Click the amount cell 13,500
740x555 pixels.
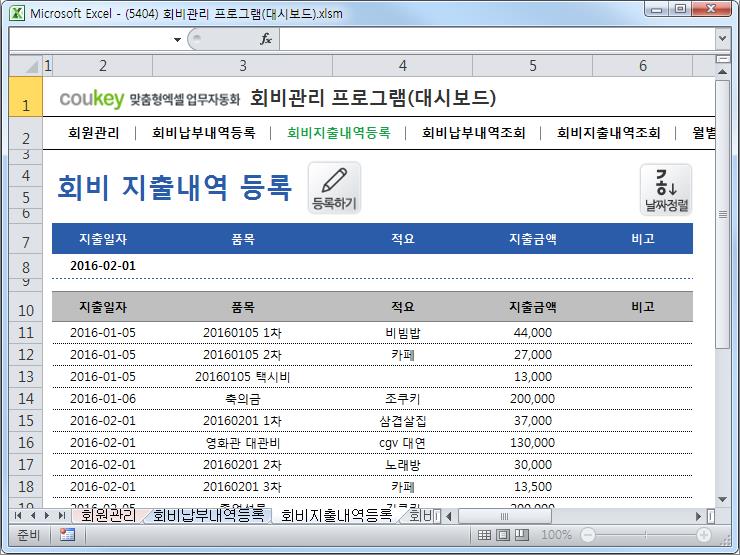532,487
